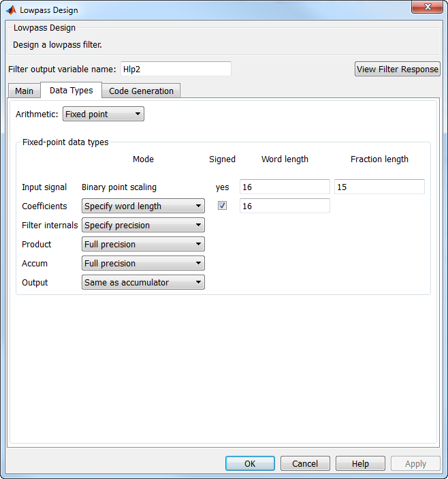
Task: Toggle the Coefficients signed checkbox
Action: point(222,206)
